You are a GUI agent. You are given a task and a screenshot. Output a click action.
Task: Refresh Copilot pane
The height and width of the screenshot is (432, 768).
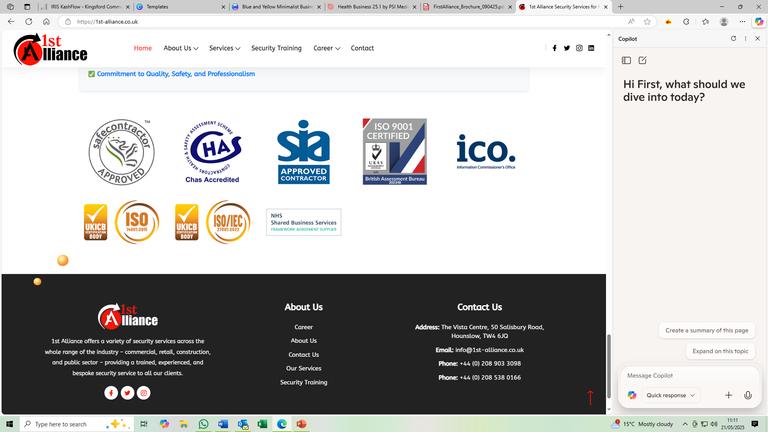pyautogui.click(x=733, y=39)
